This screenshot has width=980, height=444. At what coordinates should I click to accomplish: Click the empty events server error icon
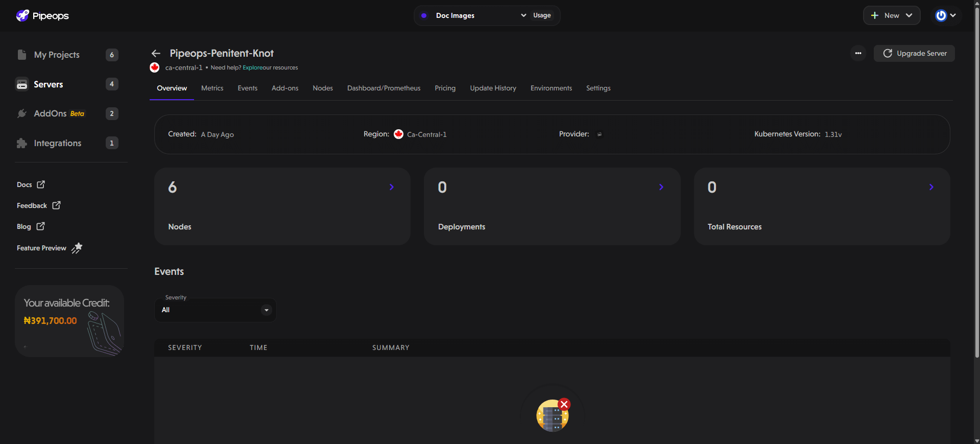pos(553,415)
